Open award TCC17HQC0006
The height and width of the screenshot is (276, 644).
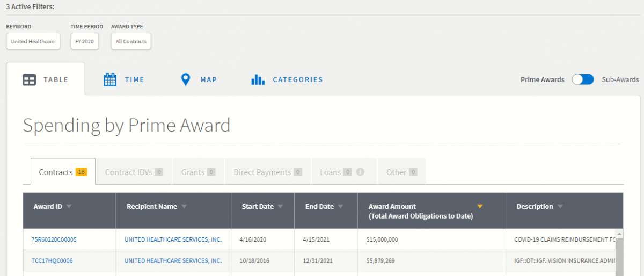click(52, 261)
